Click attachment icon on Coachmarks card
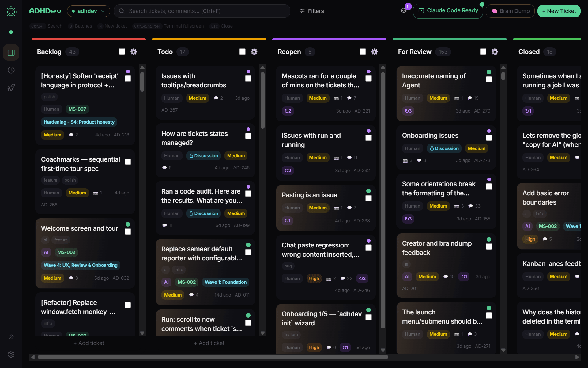588x368 pixels. pyautogui.click(x=96, y=193)
